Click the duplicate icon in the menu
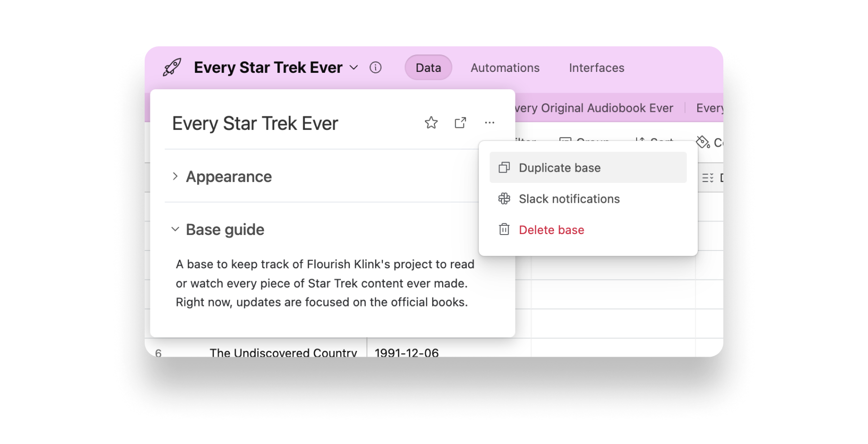This screenshot has height=444, width=868. (504, 167)
